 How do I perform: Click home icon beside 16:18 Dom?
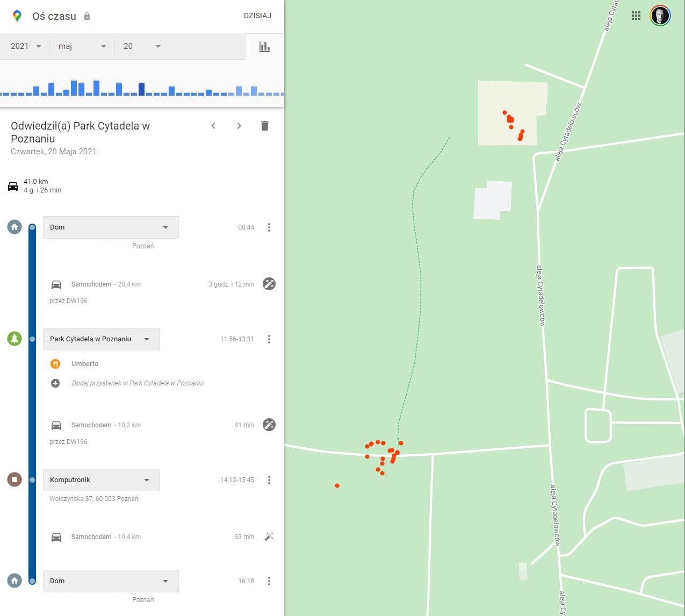click(x=15, y=581)
